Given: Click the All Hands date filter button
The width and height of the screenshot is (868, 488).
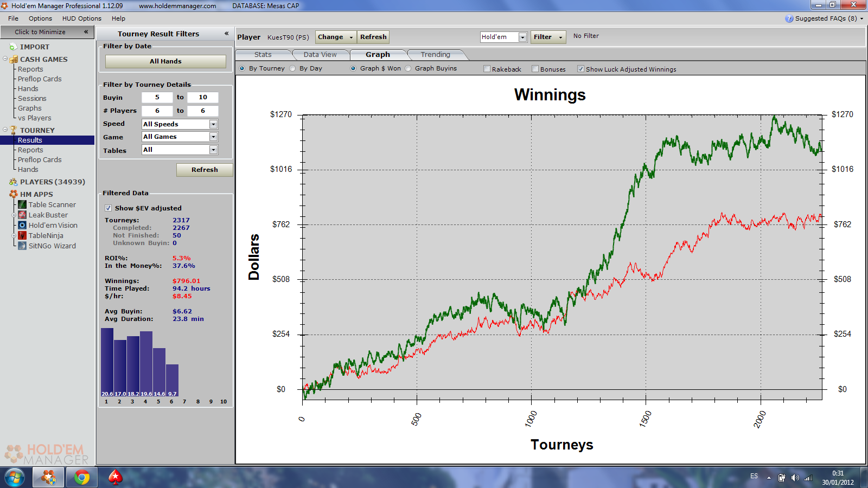Looking at the screenshot, I should point(165,61).
